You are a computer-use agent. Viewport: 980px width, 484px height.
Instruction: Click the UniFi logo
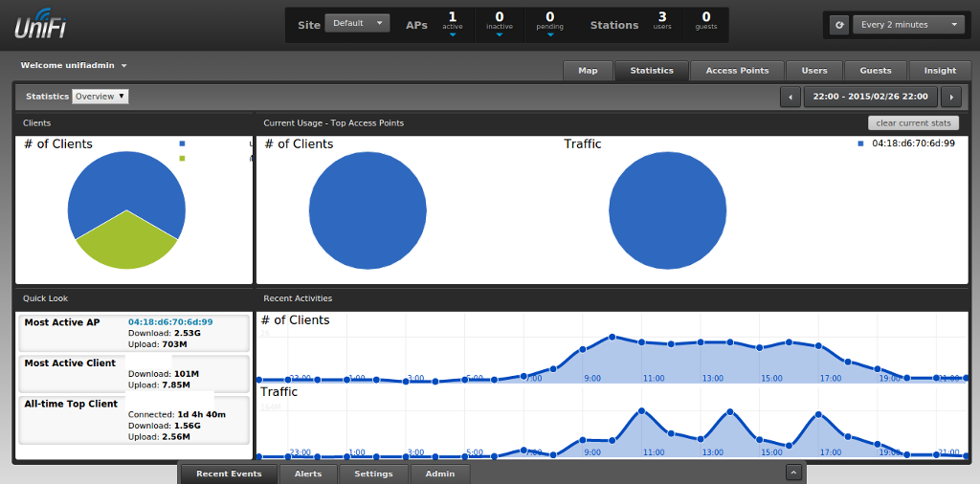pyautogui.click(x=40, y=24)
